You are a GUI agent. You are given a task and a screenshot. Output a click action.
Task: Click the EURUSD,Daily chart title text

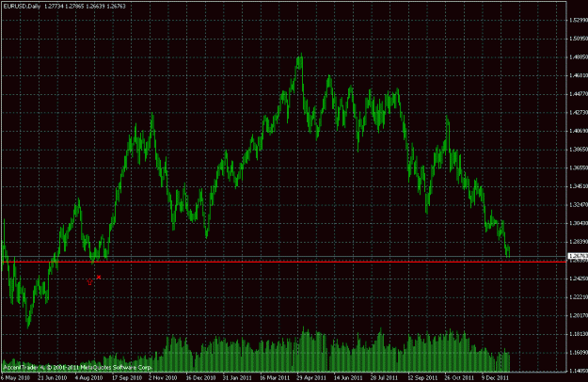22,7
